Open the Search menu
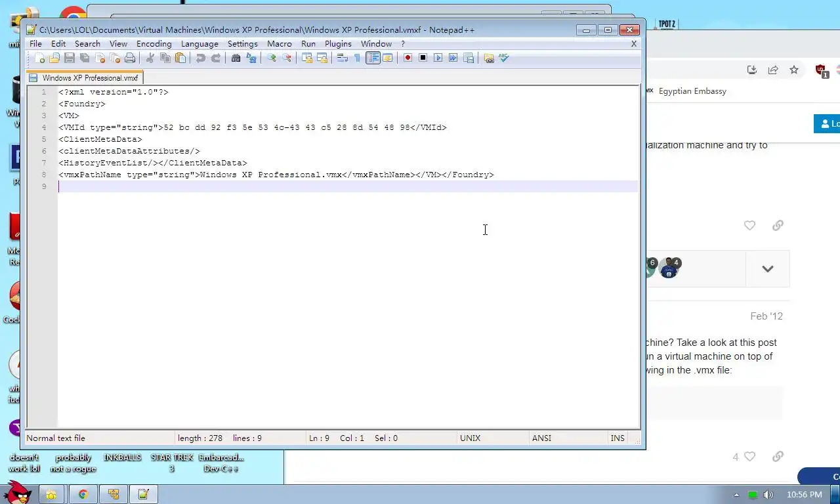This screenshot has width=840, height=504. [87, 43]
